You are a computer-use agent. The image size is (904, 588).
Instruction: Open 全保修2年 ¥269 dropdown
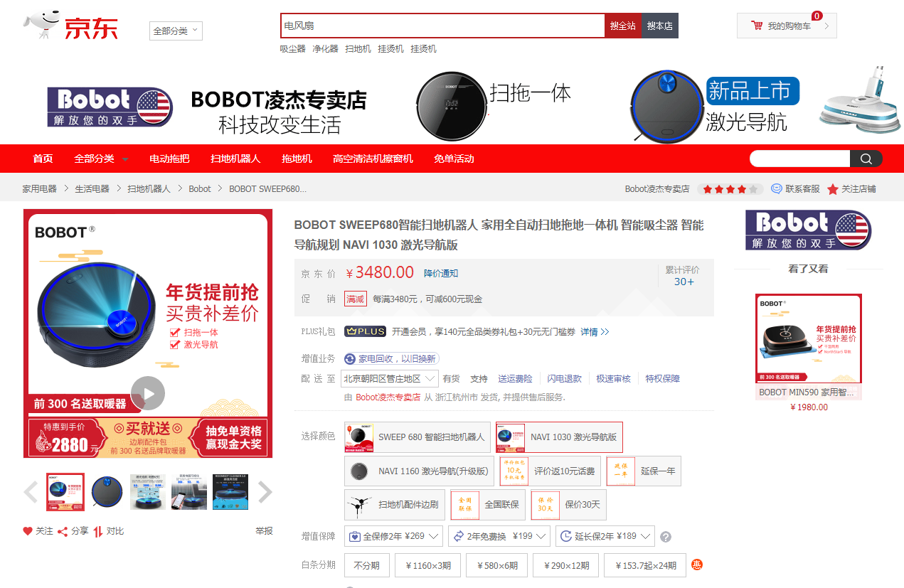(393, 536)
